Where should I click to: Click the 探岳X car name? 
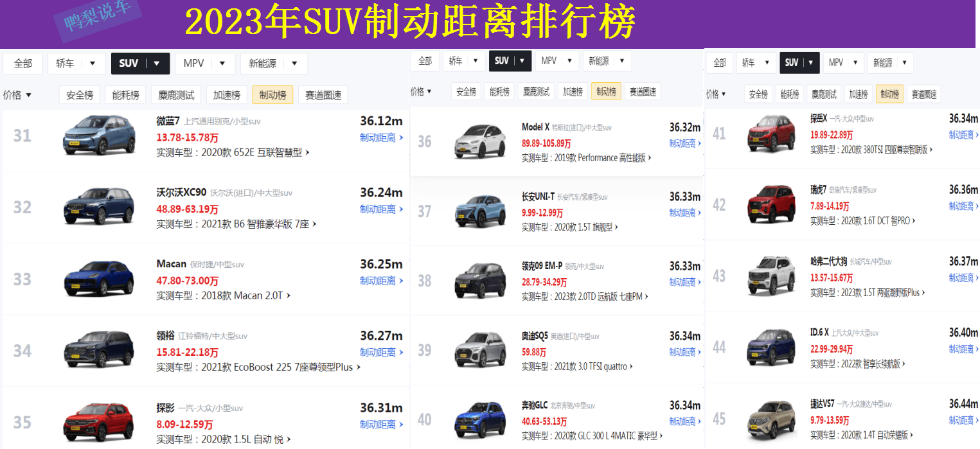819,118
